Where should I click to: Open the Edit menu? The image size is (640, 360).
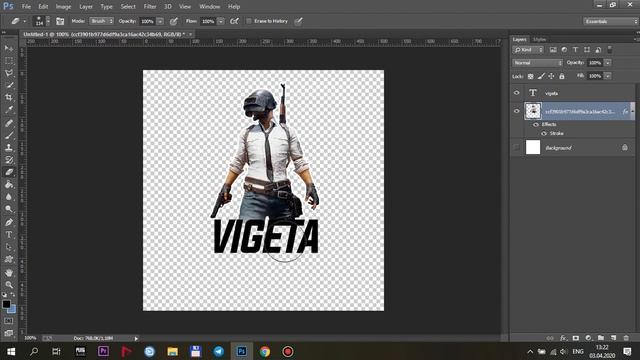43,7
